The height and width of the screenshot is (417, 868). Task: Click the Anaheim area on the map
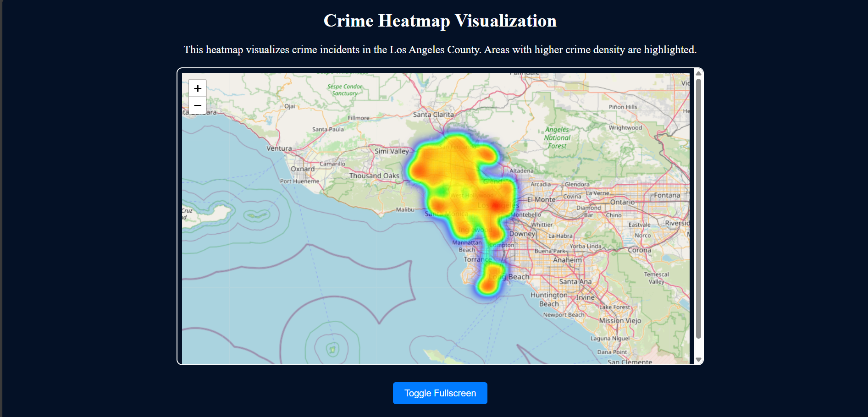(567, 259)
